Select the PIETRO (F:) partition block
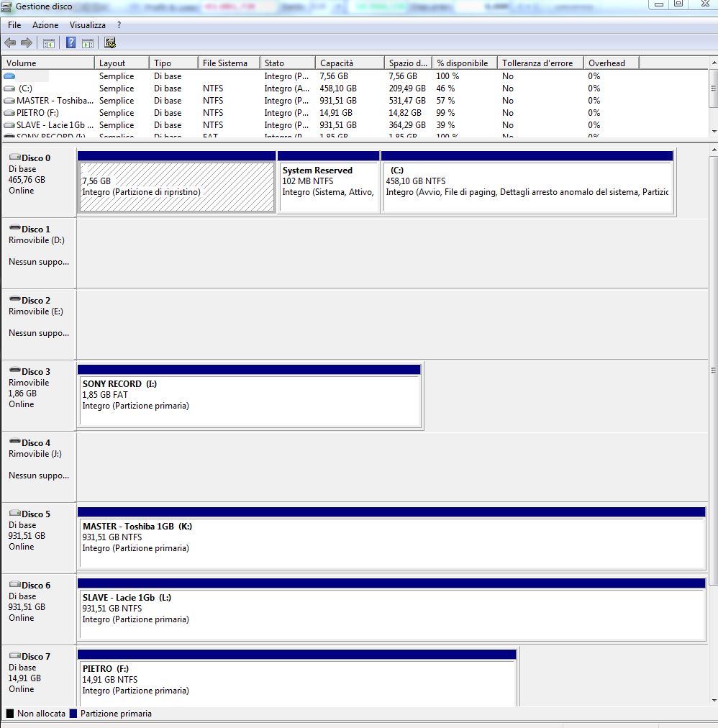Viewport: 718px width, 728px height. tap(297, 678)
